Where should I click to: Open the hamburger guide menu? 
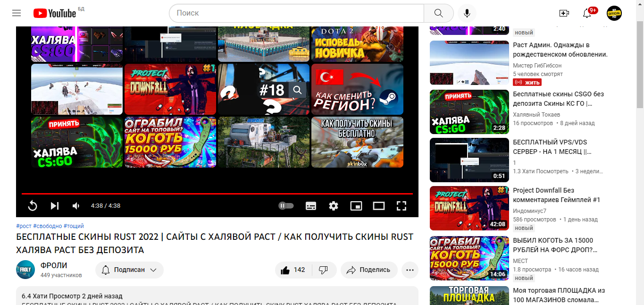[x=17, y=13]
